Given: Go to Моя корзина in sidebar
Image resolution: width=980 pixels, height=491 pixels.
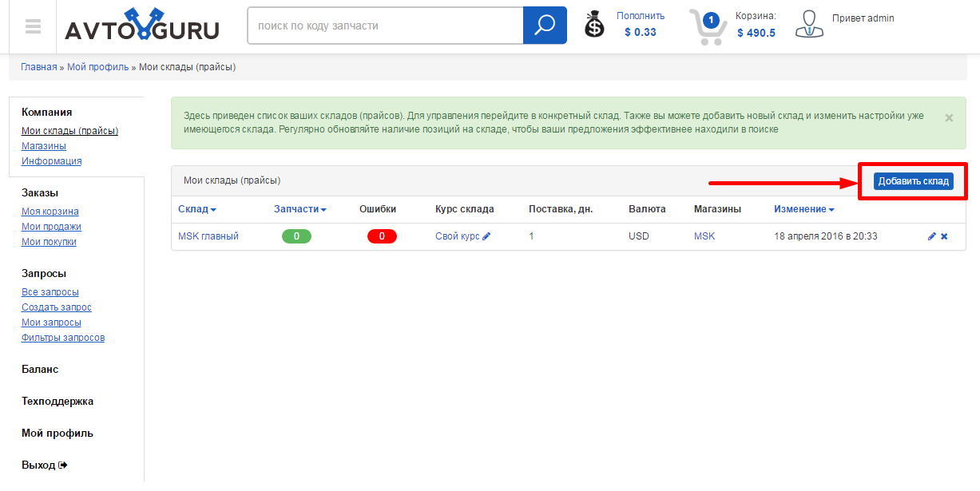Looking at the screenshot, I should tap(50, 212).
